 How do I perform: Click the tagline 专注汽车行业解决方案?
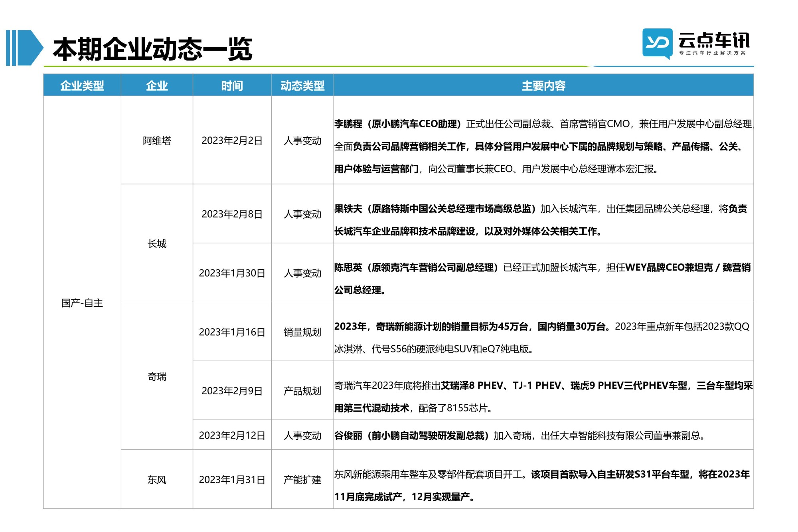tap(713, 53)
